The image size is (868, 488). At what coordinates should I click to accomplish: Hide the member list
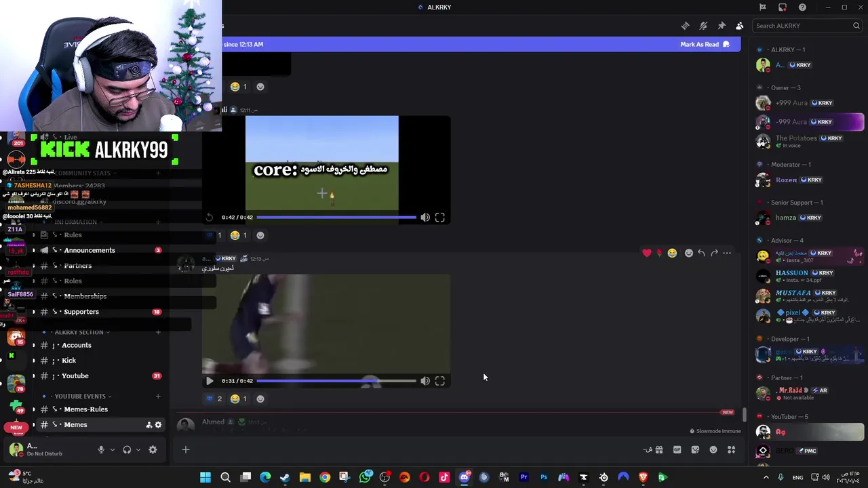point(739,26)
